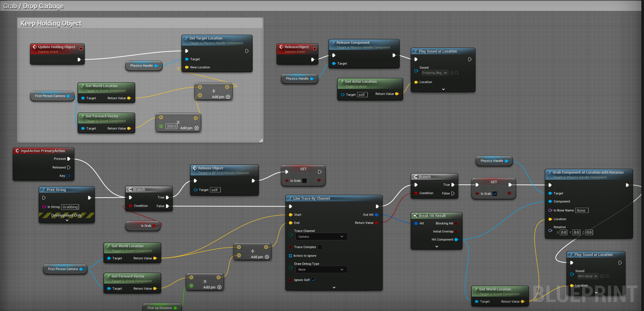Click the self field on Get Actor Location Target

click(x=362, y=95)
